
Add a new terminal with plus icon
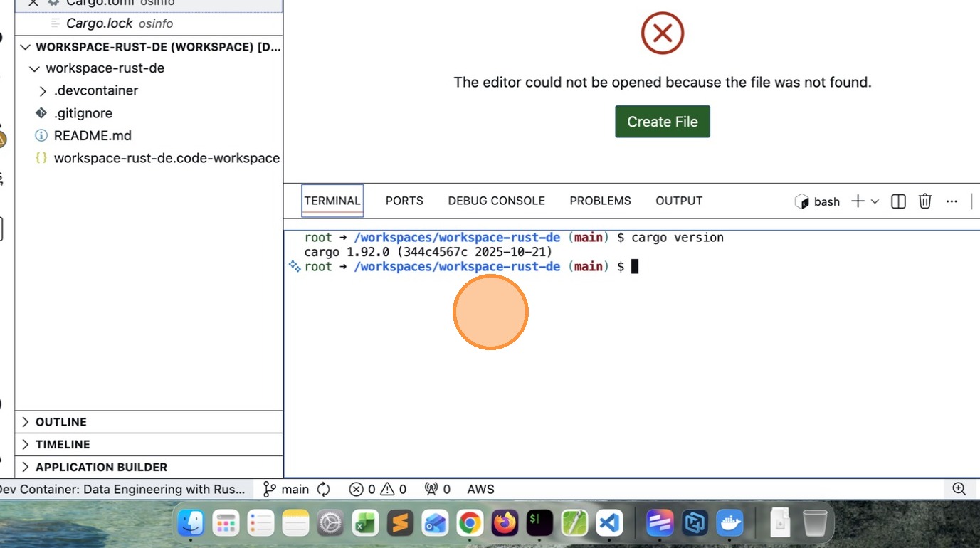[858, 201]
